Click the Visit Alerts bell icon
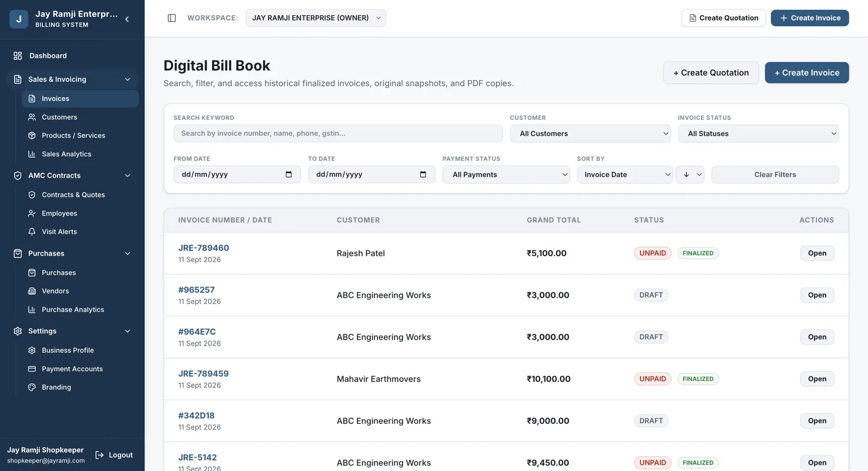 [x=32, y=232]
